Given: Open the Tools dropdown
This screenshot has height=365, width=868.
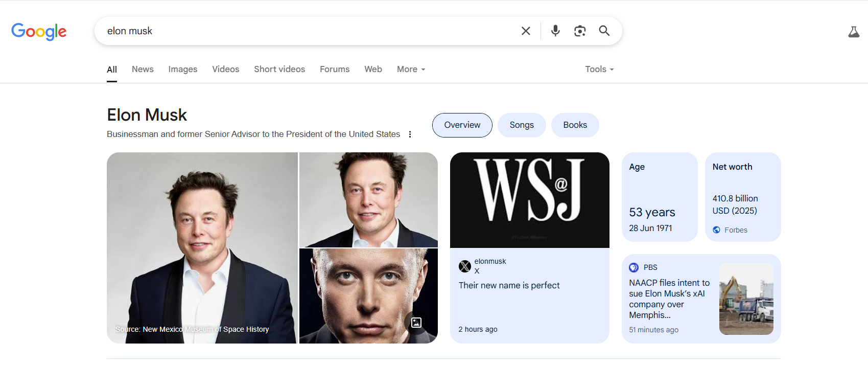Looking at the screenshot, I should click(598, 69).
